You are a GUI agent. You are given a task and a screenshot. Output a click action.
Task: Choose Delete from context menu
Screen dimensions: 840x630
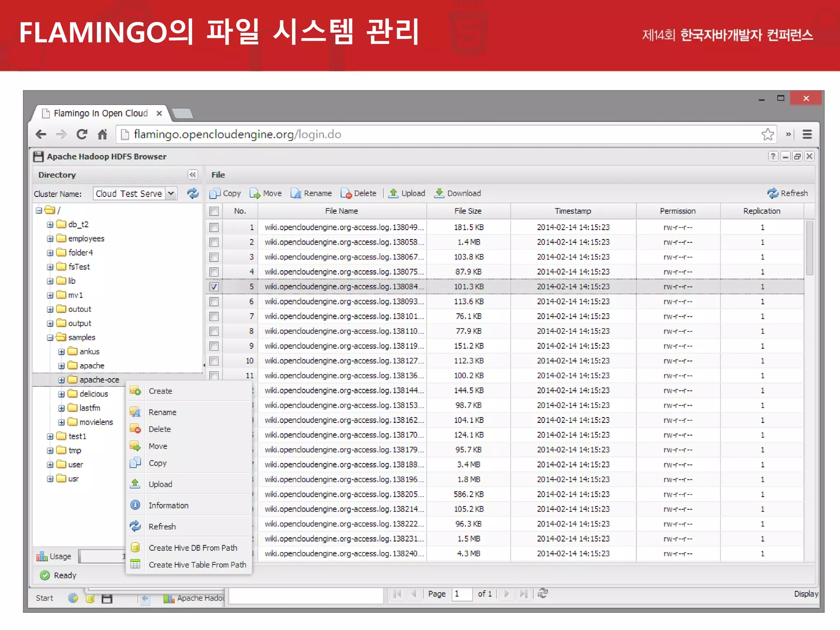click(189, 429)
